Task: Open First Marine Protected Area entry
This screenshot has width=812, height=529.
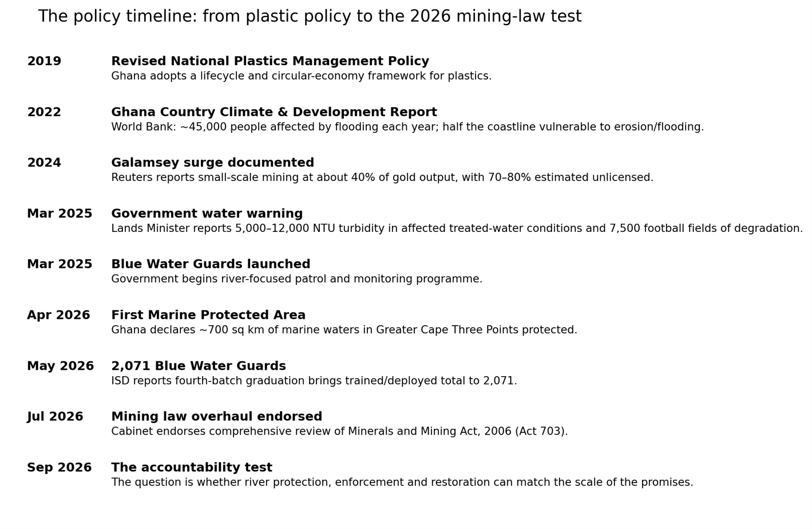Action: [x=208, y=315]
